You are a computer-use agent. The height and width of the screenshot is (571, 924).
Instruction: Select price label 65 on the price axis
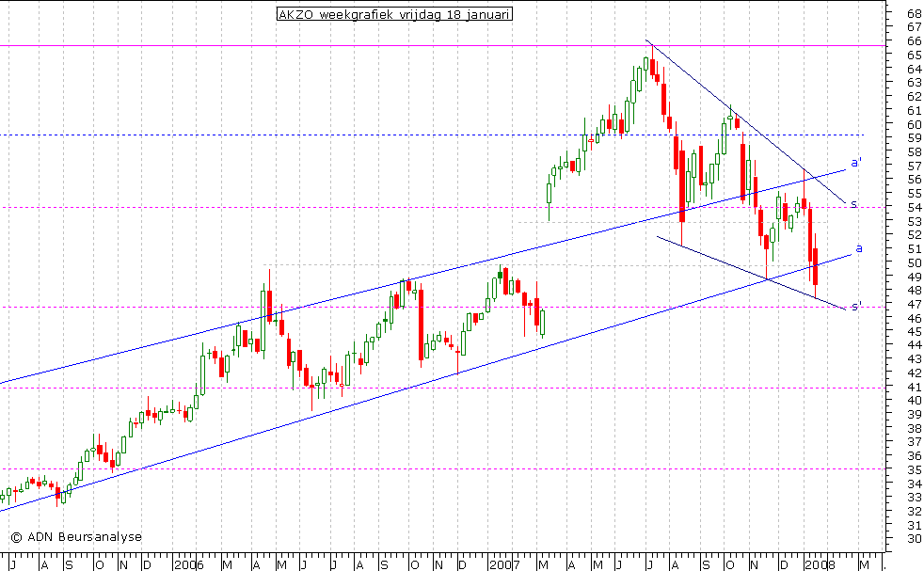click(915, 55)
